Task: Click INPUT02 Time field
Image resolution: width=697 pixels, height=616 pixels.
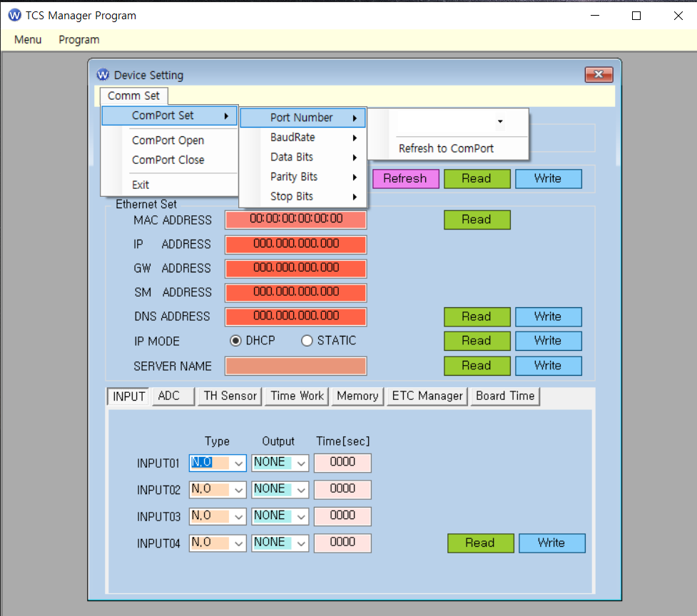Action: pos(342,489)
